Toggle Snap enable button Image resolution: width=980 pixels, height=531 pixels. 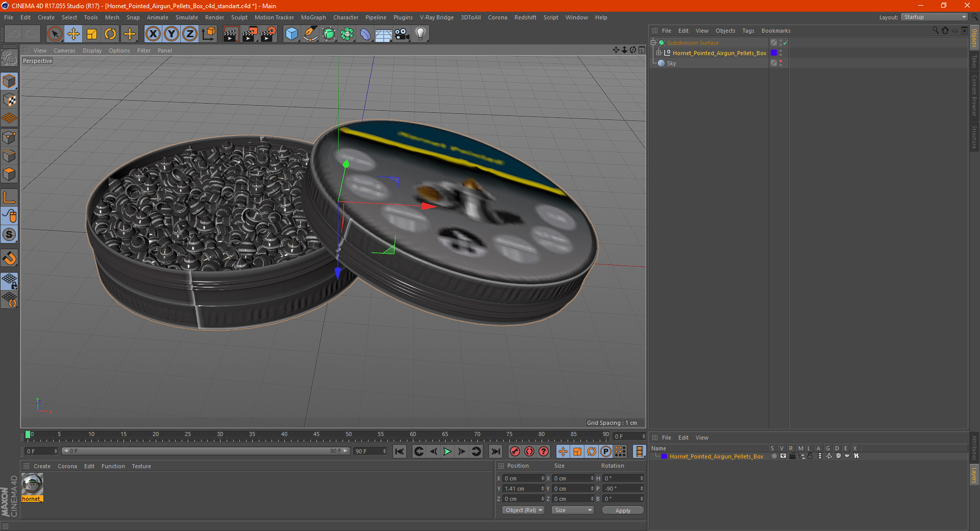[10, 234]
